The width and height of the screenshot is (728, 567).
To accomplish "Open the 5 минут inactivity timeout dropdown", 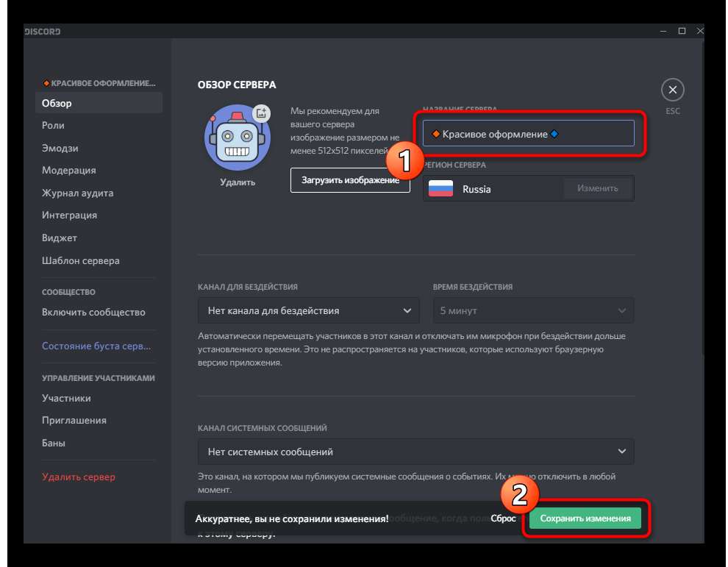I will point(533,310).
